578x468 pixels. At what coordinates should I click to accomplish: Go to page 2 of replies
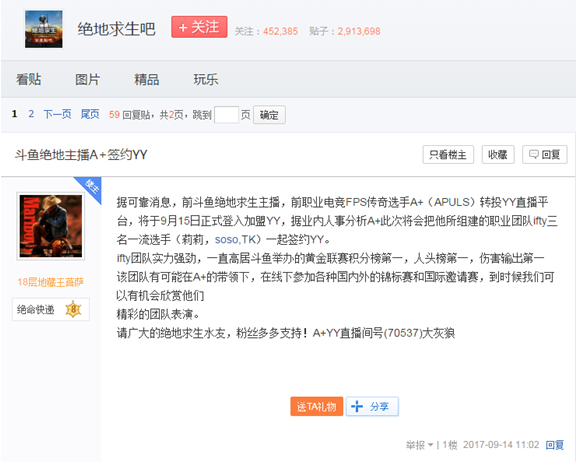pyautogui.click(x=31, y=114)
